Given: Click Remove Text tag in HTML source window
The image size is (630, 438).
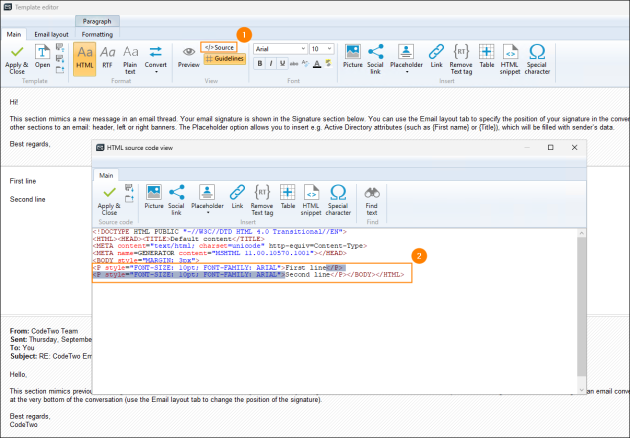Looking at the screenshot, I should [x=262, y=201].
